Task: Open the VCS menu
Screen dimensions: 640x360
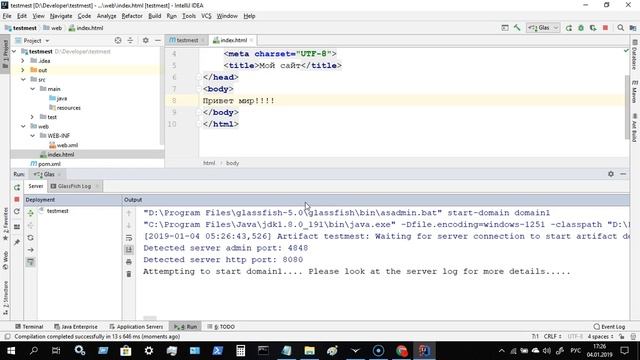Action: click(206, 16)
